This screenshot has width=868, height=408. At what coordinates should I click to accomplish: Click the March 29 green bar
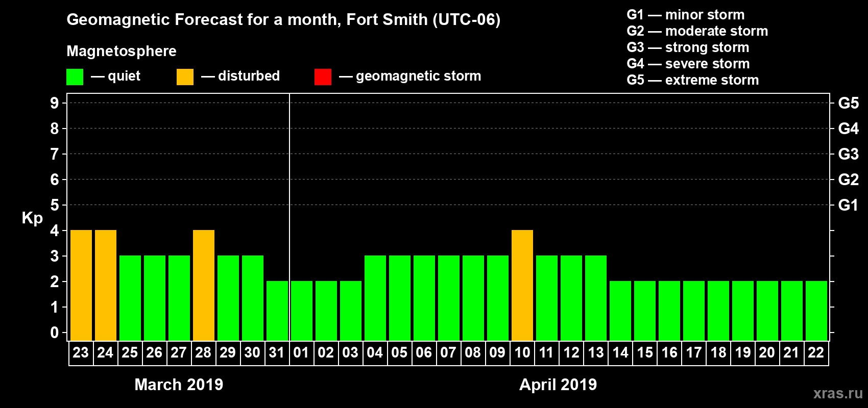click(228, 298)
